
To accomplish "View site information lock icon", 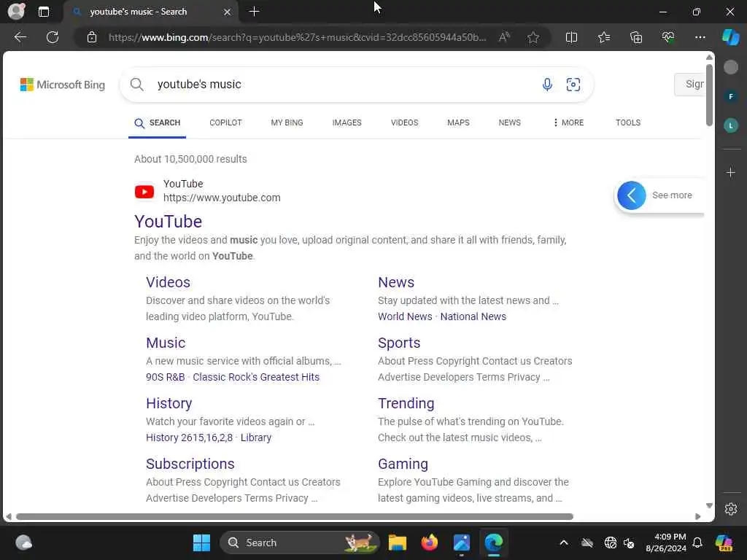I will click(x=92, y=37).
